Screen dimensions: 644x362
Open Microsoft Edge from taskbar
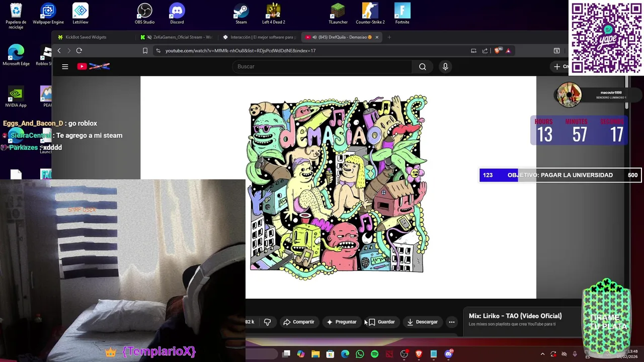(x=345, y=354)
